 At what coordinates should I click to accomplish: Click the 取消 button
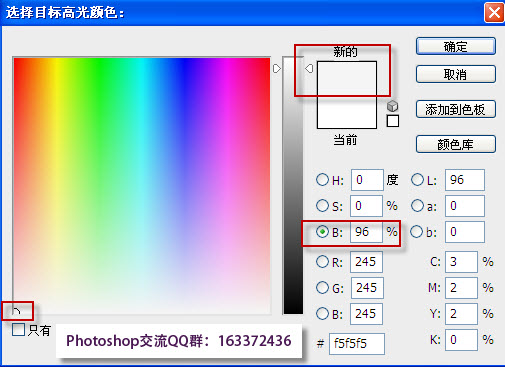456,74
